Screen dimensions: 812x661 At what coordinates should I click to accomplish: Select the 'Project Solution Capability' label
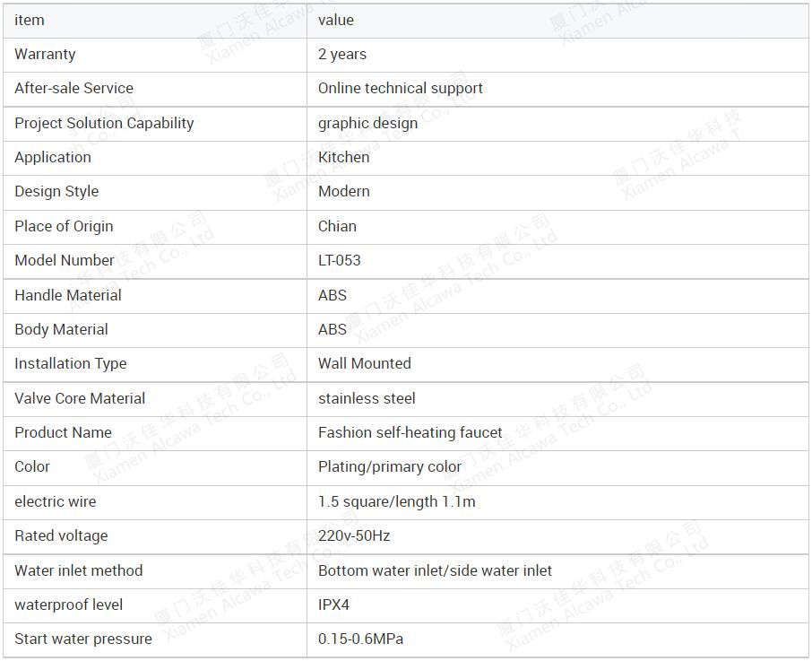click(104, 123)
